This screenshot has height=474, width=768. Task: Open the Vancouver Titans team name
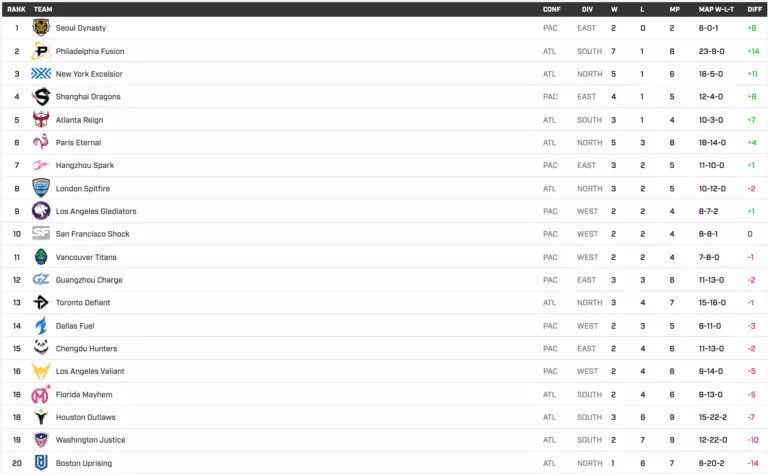(x=86, y=257)
